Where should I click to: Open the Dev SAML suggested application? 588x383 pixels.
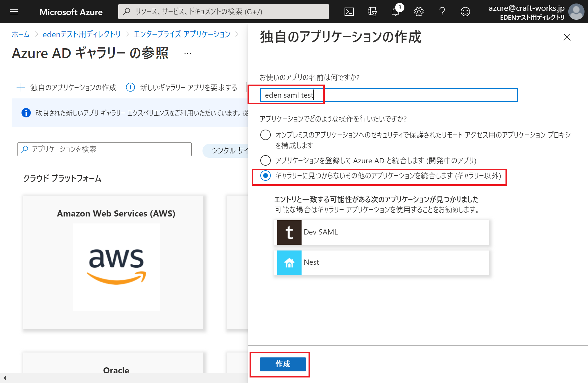click(x=381, y=232)
